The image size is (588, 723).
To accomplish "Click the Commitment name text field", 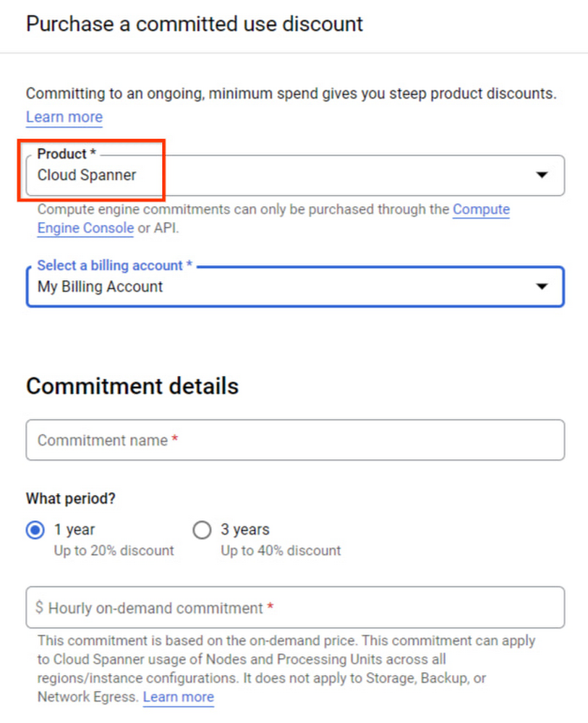I will (x=295, y=440).
